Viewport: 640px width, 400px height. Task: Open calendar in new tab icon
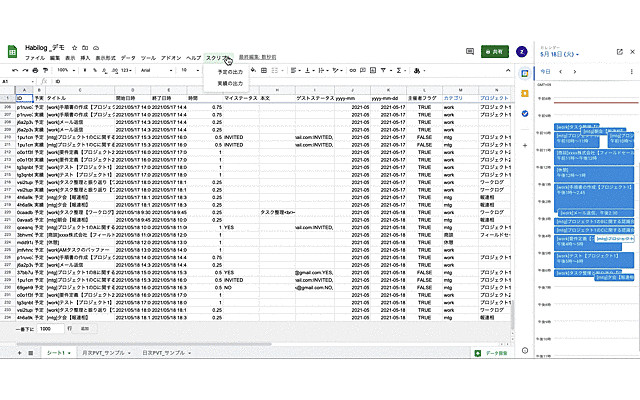pyautogui.click(x=620, y=52)
